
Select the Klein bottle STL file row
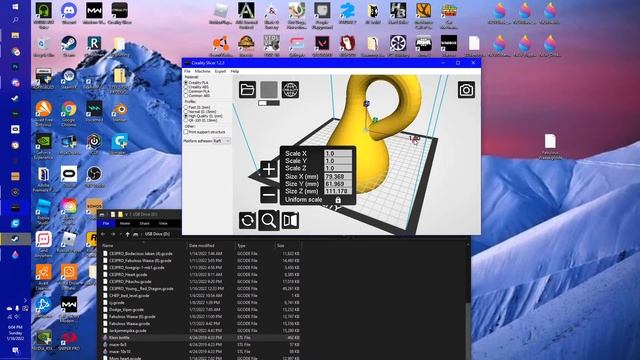click(202, 338)
